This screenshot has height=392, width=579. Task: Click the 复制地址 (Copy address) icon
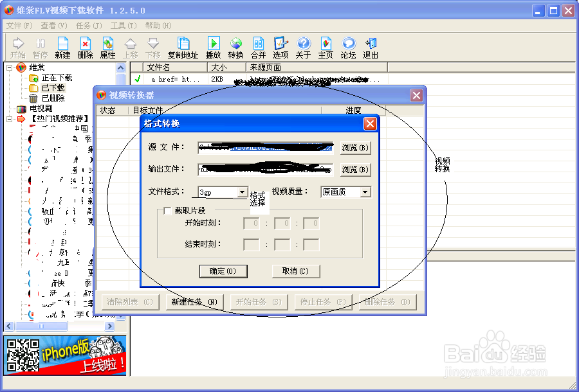coord(183,48)
